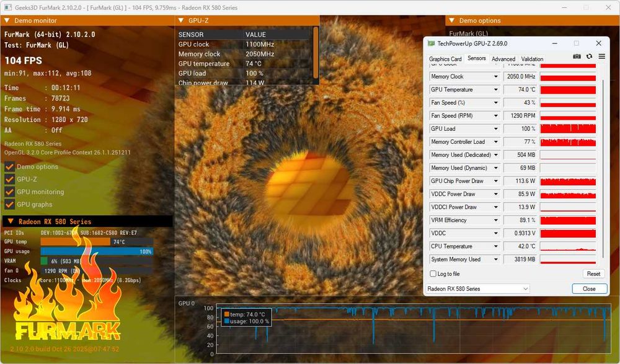Click the GPU temp orange bar
This screenshot has height=364, width=620.
coord(75,242)
